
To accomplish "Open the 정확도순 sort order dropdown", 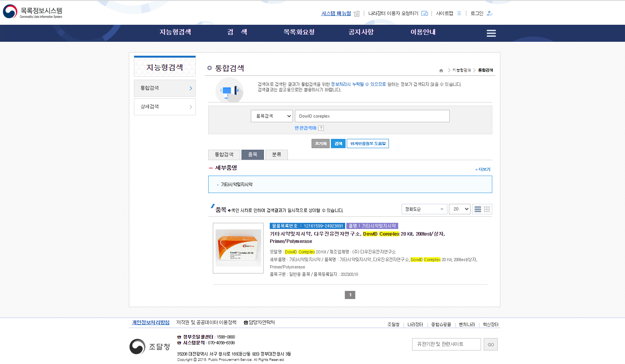I will [424, 209].
